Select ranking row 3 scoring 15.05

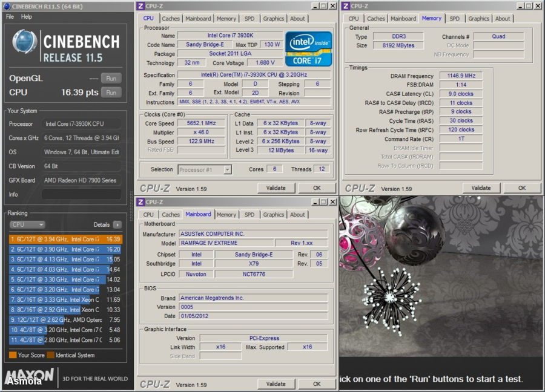click(65, 260)
